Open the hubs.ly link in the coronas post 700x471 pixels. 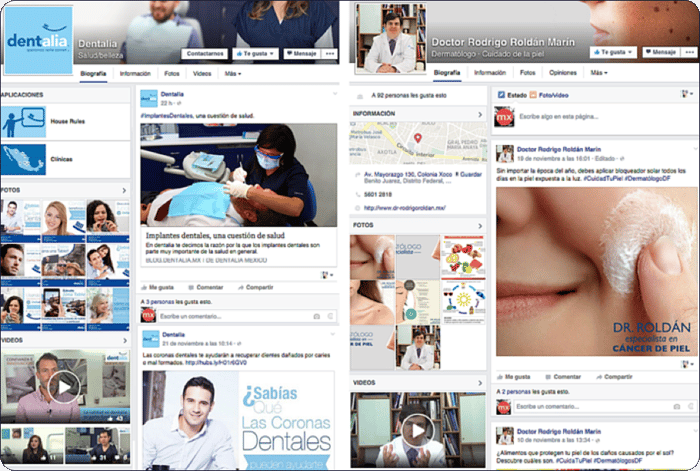(216, 363)
